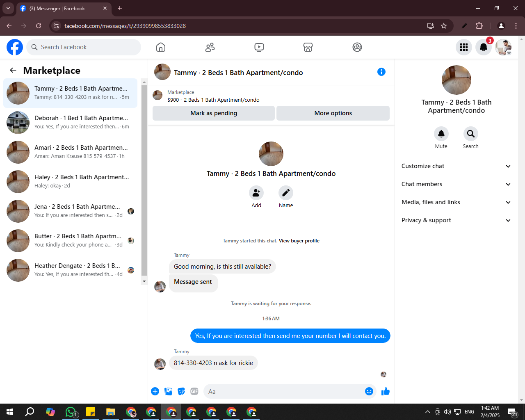
Task: Click Tammy's avatar beside phone number message
Action: 160,364
